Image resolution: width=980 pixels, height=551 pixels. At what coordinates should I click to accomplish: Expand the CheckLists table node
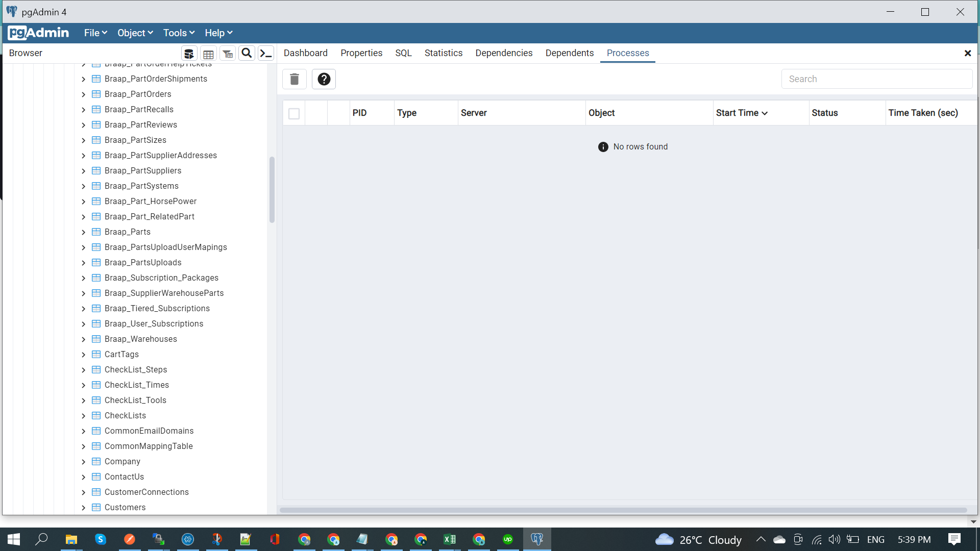coord(84,416)
